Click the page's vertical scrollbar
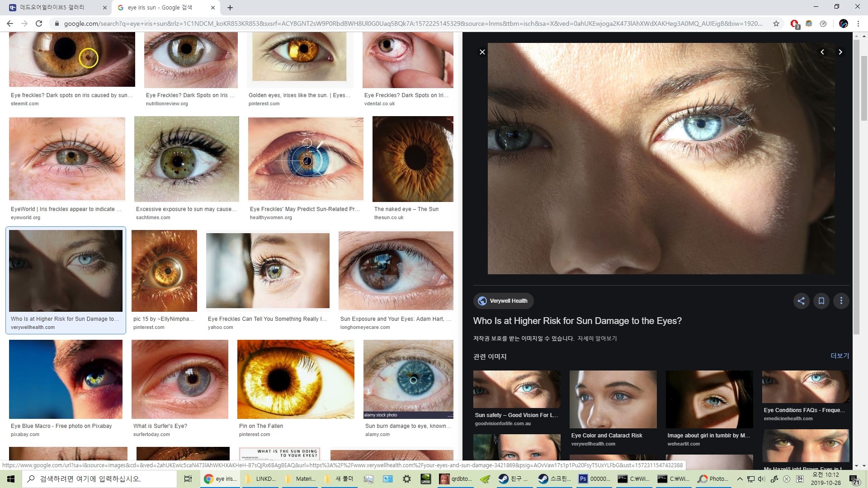The height and width of the screenshot is (488, 868). pyautogui.click(x=864, y=88)
